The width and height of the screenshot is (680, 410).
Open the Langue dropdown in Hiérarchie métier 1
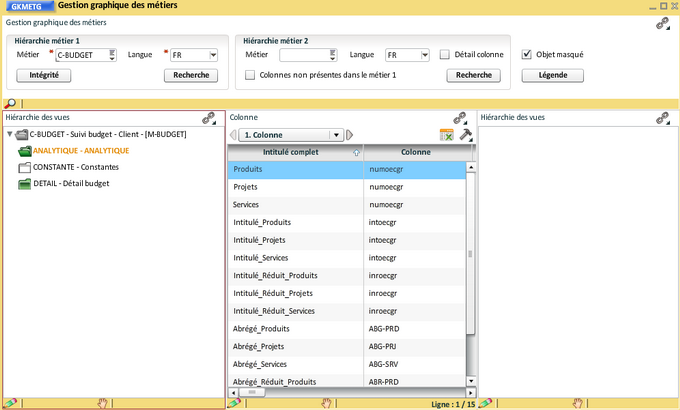coord(213,55)
